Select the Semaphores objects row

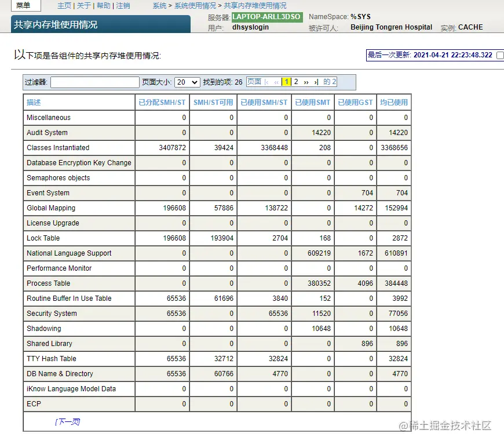pos(217,178)
